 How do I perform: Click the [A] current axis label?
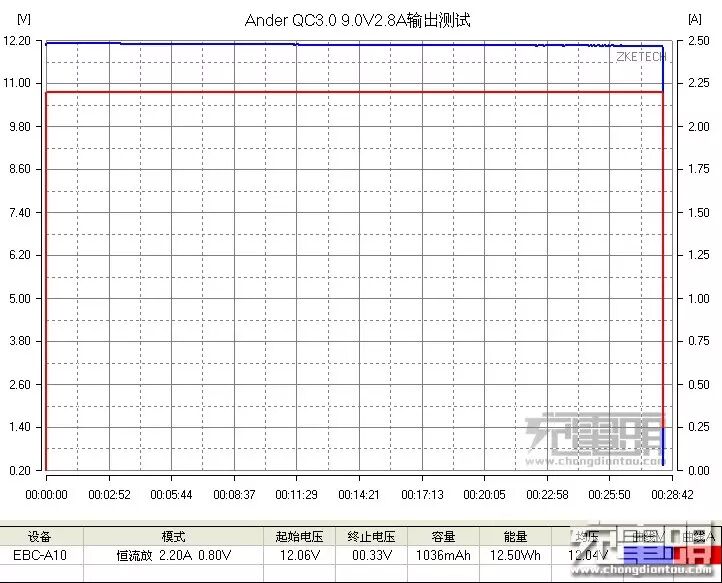(695, 19)
